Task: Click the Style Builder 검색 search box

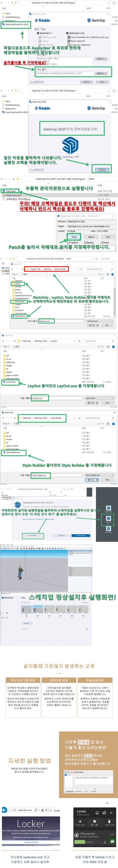Action: point(99,418)
